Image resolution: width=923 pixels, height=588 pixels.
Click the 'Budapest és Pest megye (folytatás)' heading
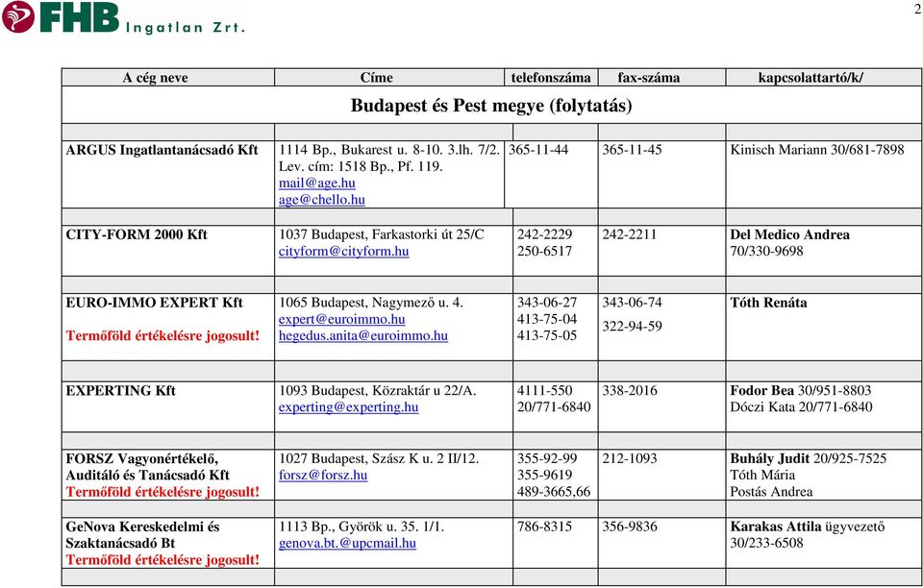[x=491, y=106]
